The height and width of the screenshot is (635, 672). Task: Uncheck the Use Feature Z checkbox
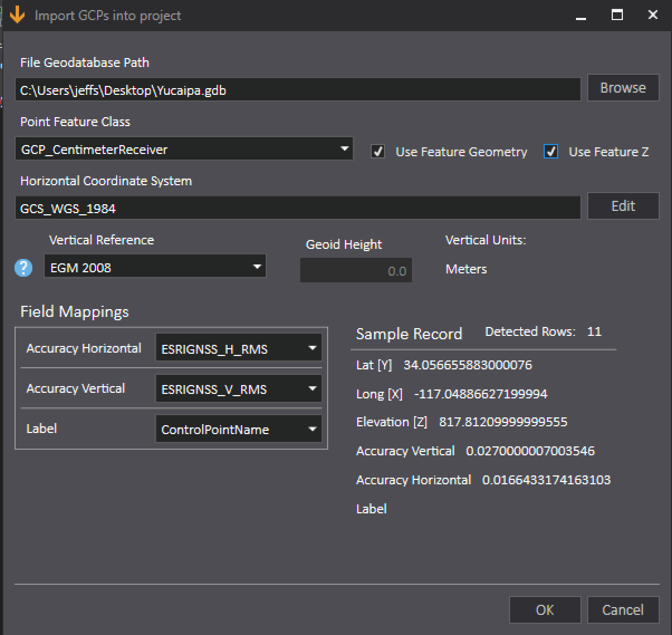coord(551,152)
